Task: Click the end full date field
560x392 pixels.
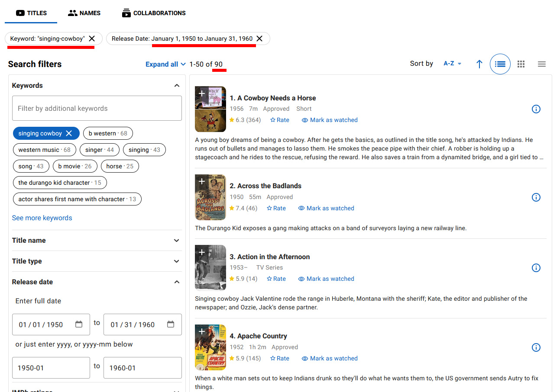Action: coord(142,325)
